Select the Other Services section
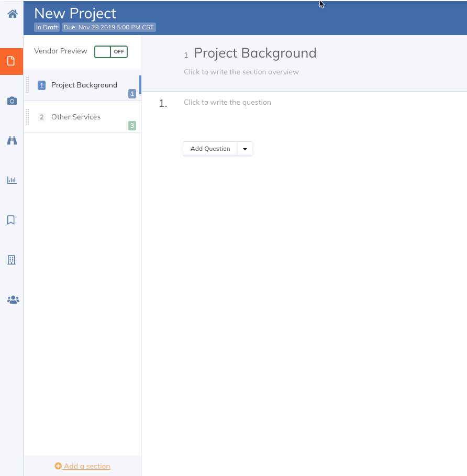 click(x=76, y=117)
